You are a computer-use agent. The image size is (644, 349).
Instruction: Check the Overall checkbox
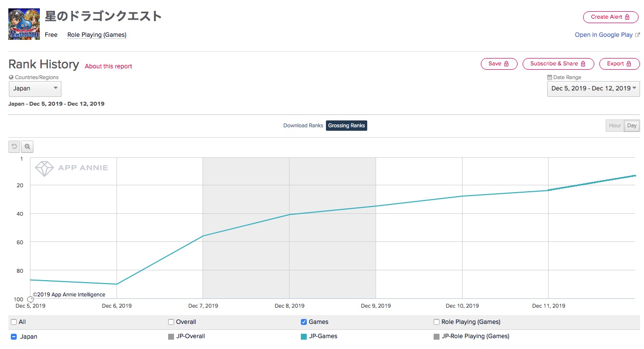(171, 322)
